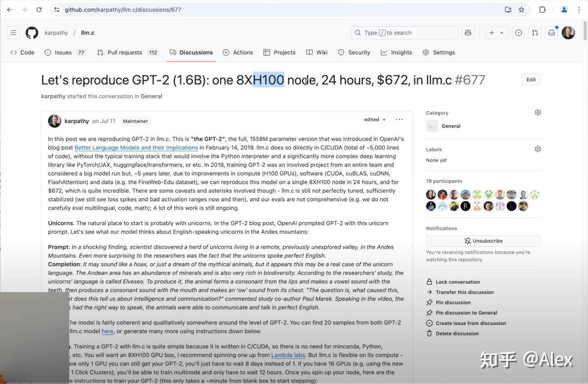Open the Category settings gear
The image size is (588, 384).
tap(537, 112)
